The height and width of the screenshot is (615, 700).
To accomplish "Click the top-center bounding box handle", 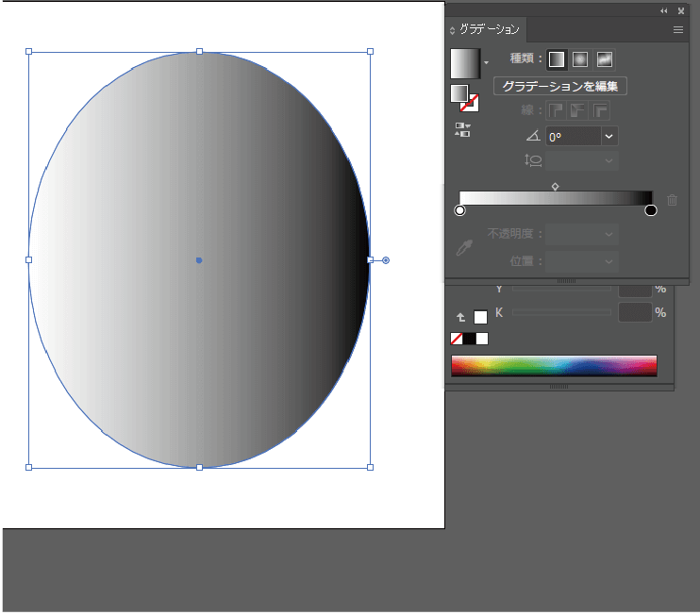I will point(200,52).
